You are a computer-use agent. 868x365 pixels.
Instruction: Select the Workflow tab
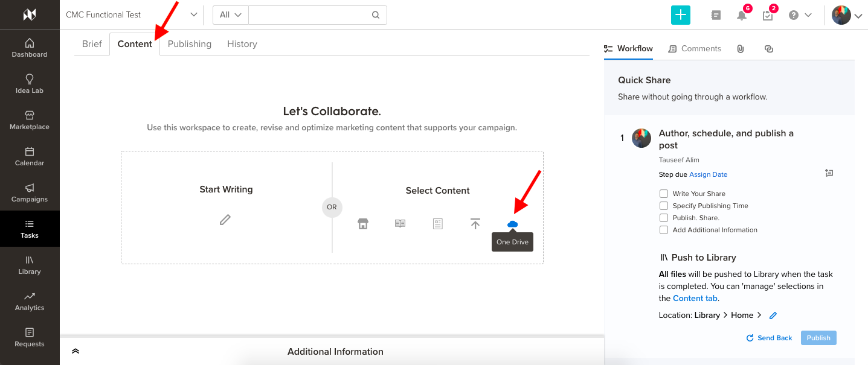(628, 49)
